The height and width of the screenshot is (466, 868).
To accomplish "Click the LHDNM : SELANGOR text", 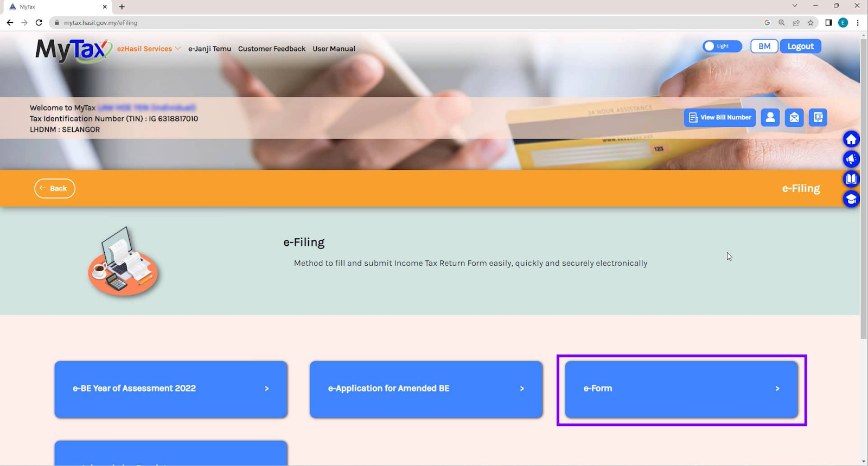I will click(x=65, y=130).
